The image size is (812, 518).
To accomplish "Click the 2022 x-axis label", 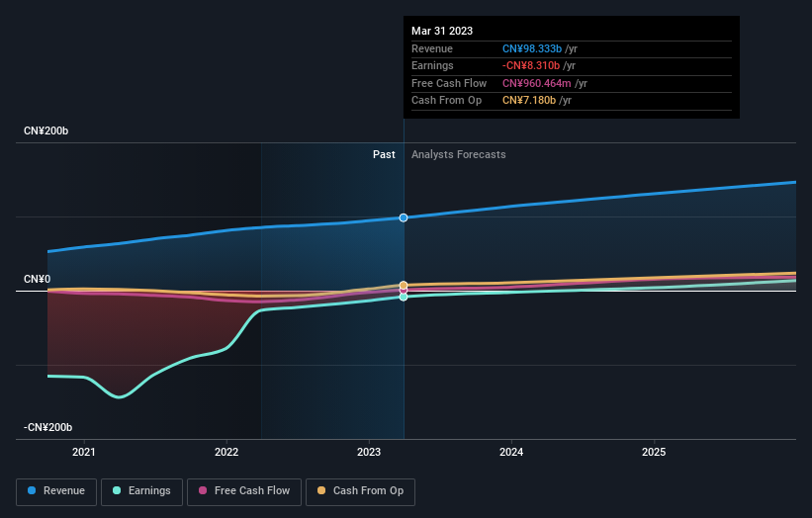I will (226, 452).
